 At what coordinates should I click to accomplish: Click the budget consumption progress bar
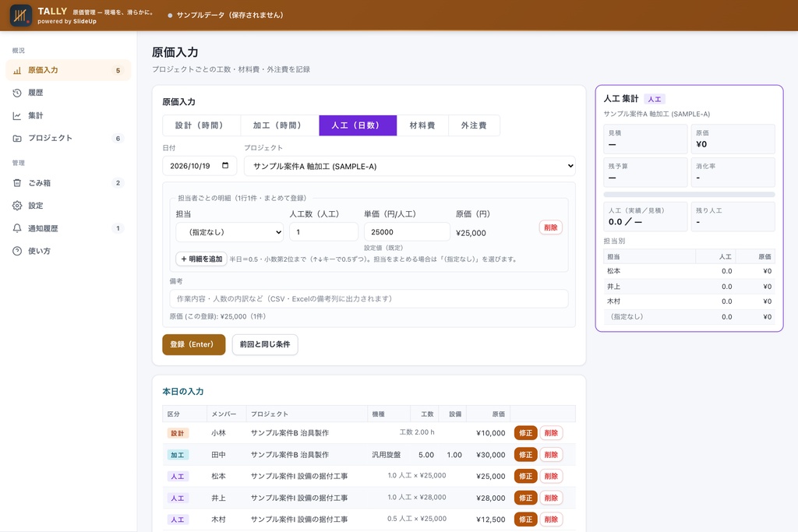[689, 194]
